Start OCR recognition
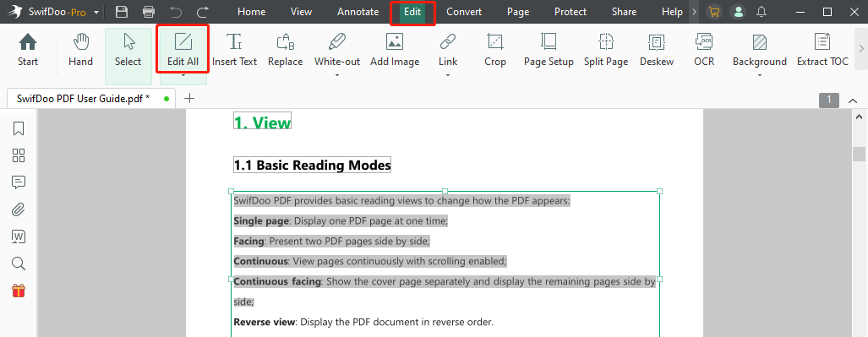 (x=704, y=51)
